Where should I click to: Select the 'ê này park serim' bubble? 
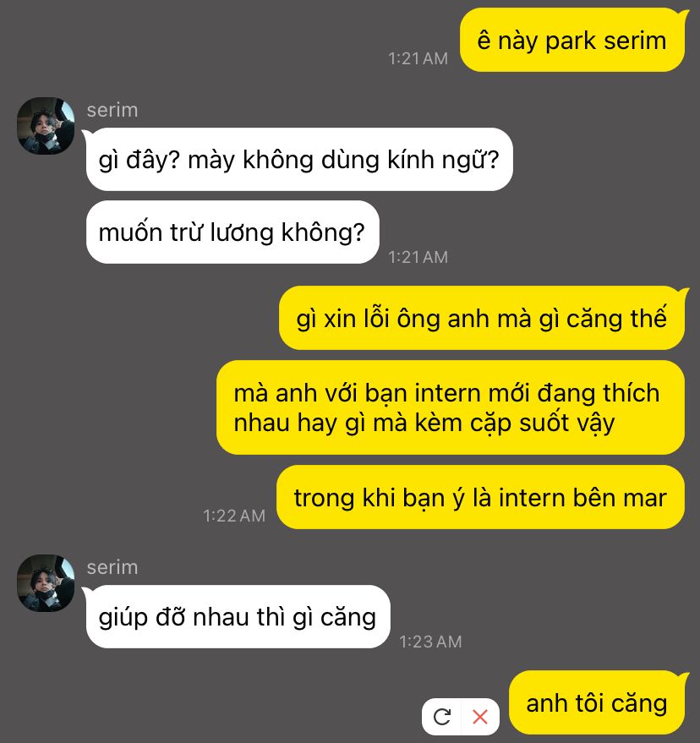(572, 41)
